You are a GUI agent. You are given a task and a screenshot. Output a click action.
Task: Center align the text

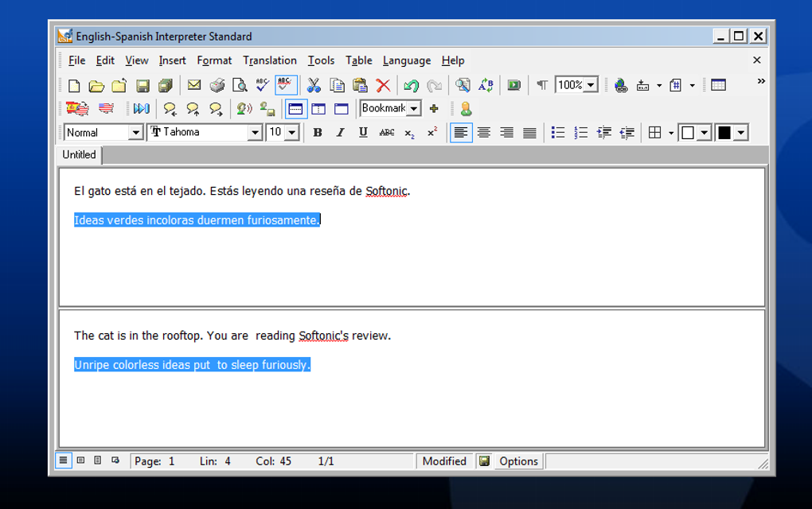pyautogui.click(x=484, y=133)
